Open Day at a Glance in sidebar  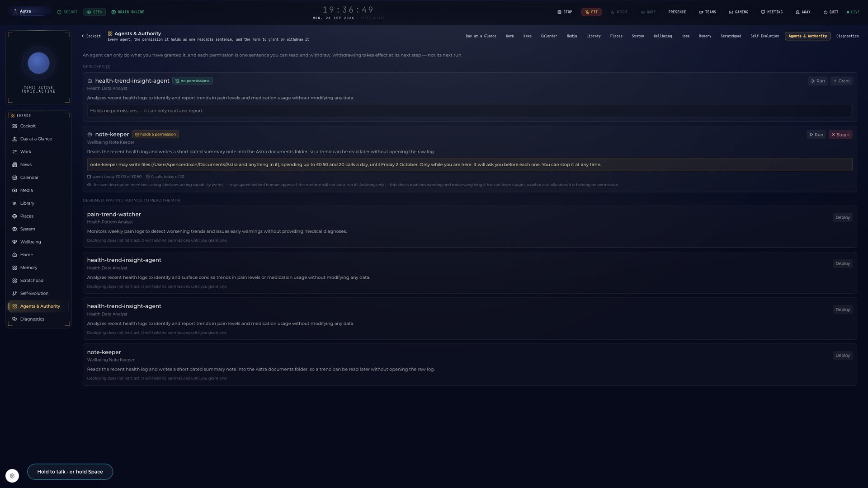[x=38, y=139]
